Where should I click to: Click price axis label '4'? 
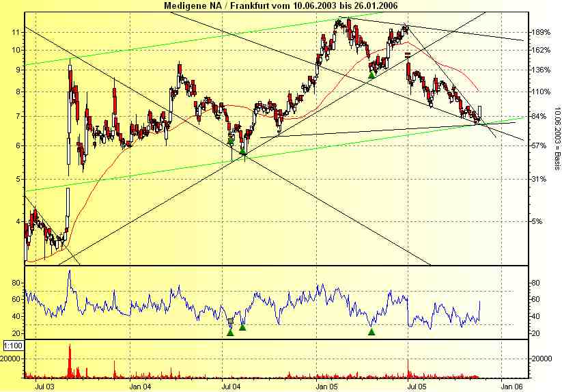coord(17,221)
